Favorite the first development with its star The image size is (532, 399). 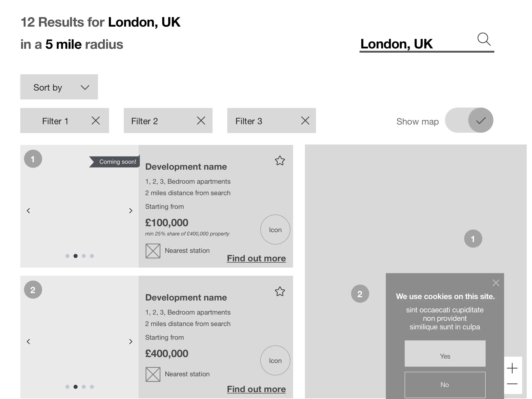(x=280, y=161)
